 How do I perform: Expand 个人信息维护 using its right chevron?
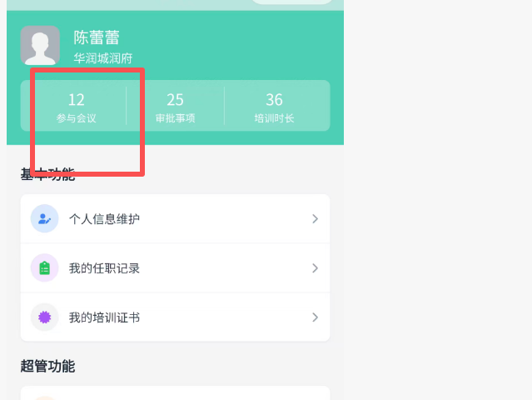coord(316,218)
